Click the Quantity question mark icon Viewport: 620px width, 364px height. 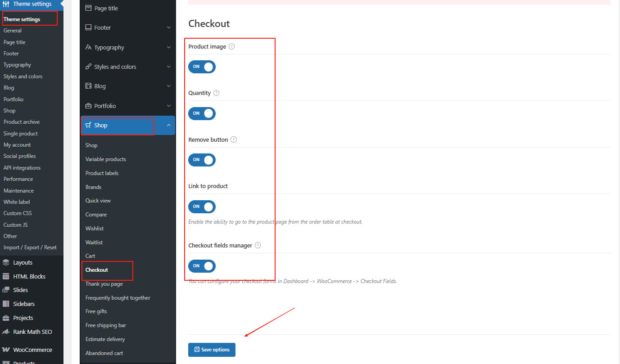(x=216, y=93)
